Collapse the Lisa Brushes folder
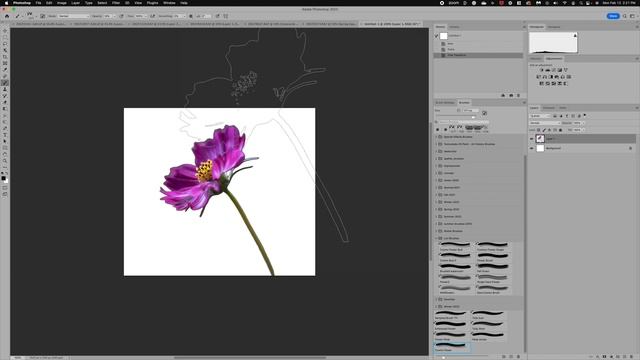 click(436, 238)
